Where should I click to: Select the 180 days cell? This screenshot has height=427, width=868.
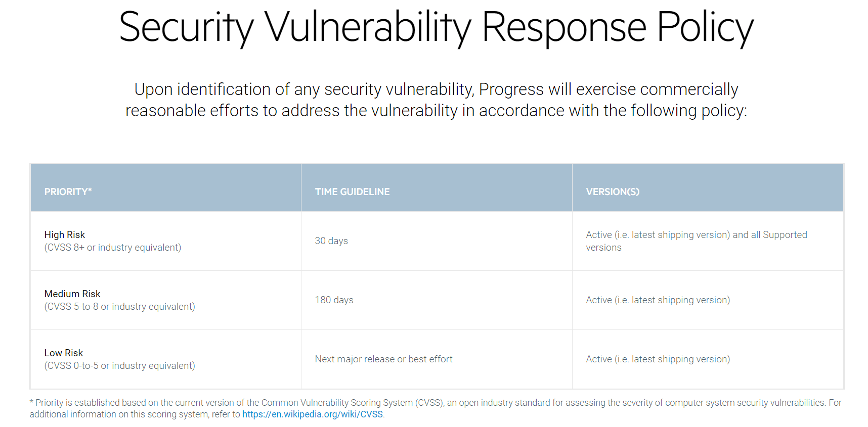tap(334, 300)
